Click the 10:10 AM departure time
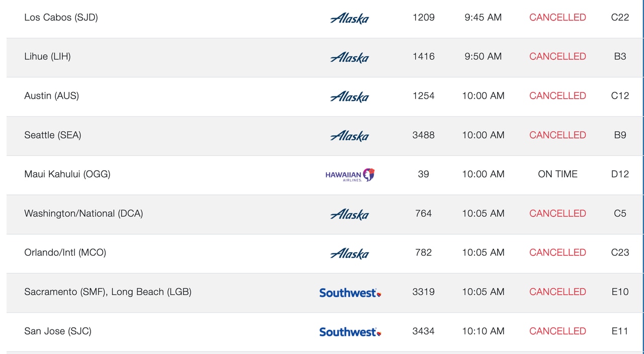Image resolution: width=644 pixels, height=354 pixels. tap(483, 331)
